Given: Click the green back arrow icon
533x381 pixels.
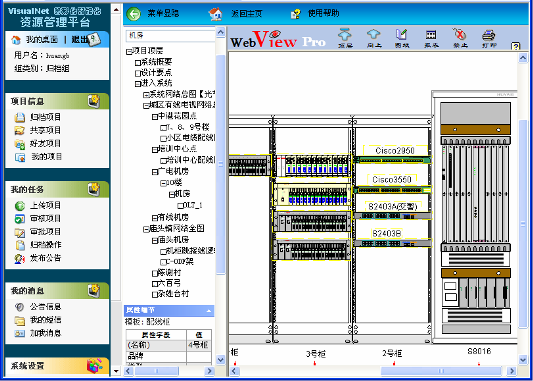Looking at the screenshot, I should (134, 14).
